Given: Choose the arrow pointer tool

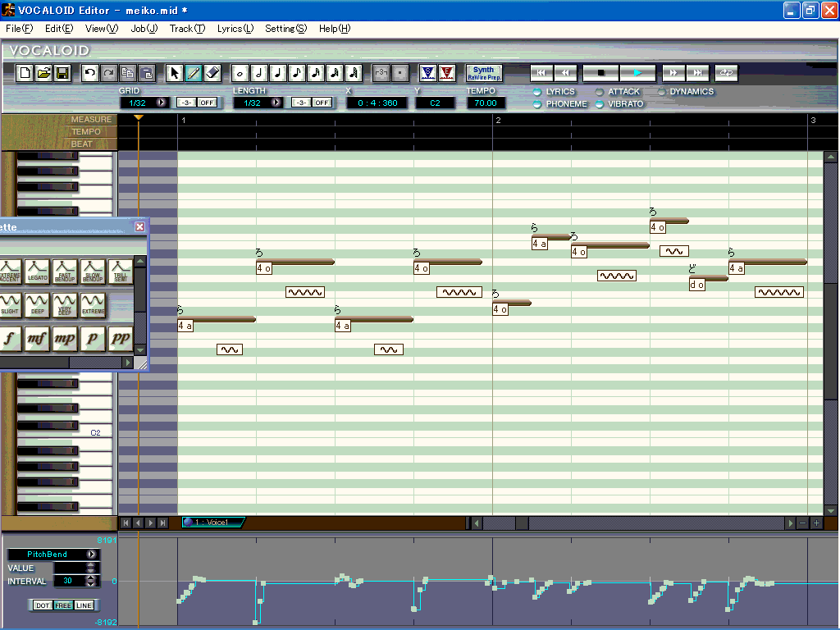Looking at the screenshot, I should point(175,73).
